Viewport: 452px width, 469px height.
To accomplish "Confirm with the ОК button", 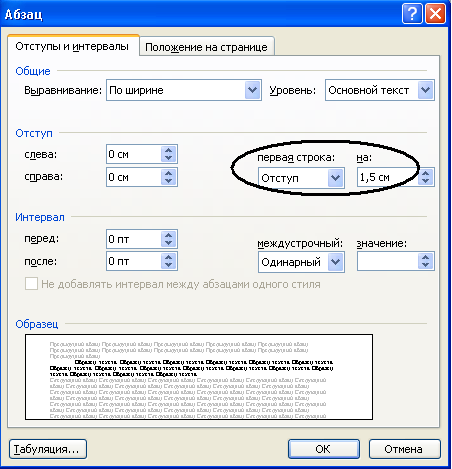I will coord(323,449).
